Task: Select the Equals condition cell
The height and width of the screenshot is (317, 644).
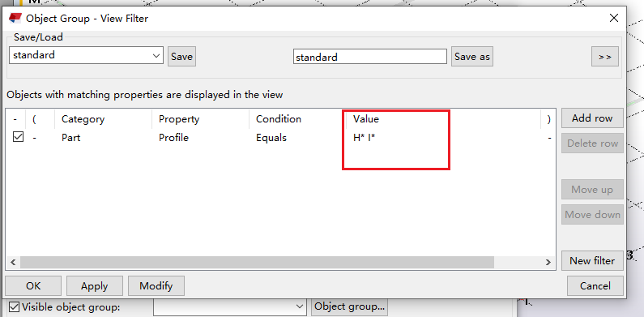Action: [271, 138]
